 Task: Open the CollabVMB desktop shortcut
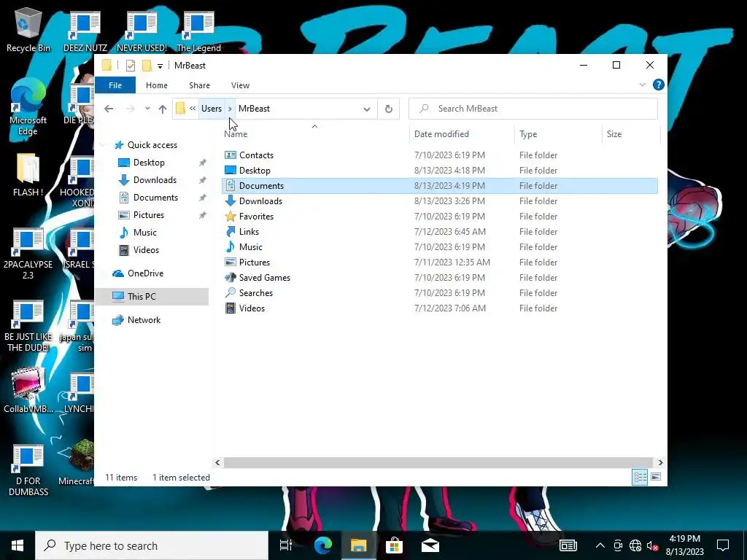pyautogui.click(x=28, y=391)
